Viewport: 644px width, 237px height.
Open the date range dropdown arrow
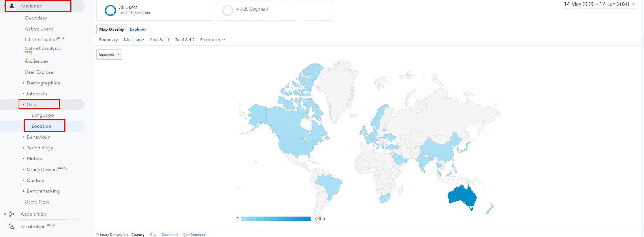[x=633, y=4]
